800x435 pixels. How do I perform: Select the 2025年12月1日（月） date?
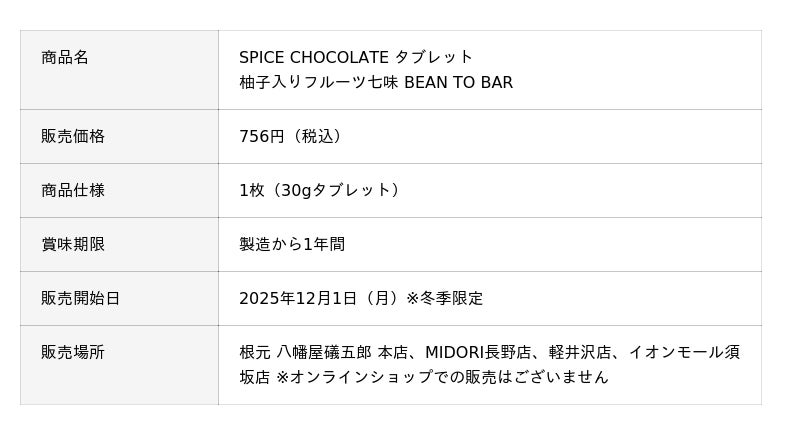click(319, 298)
